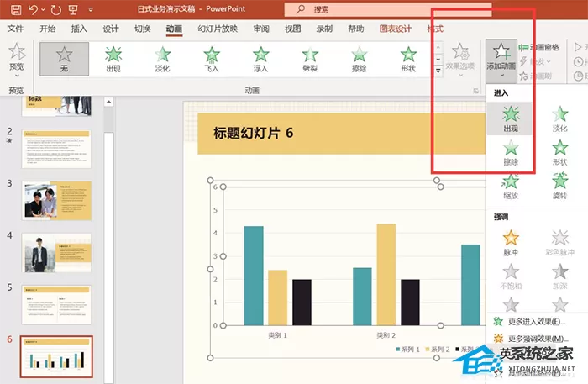The image size is (588, 384).
Task: Select the 无 (none) animation option
Action: 64,60
